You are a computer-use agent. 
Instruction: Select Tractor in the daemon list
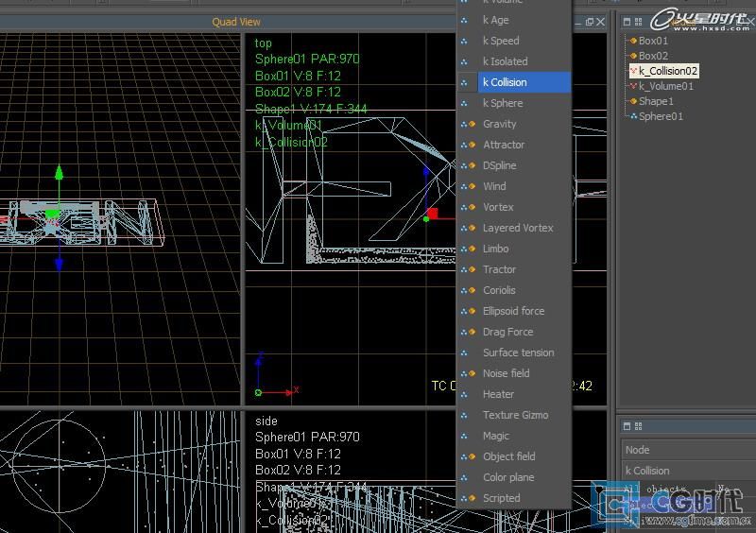click(x=514, y=269)
